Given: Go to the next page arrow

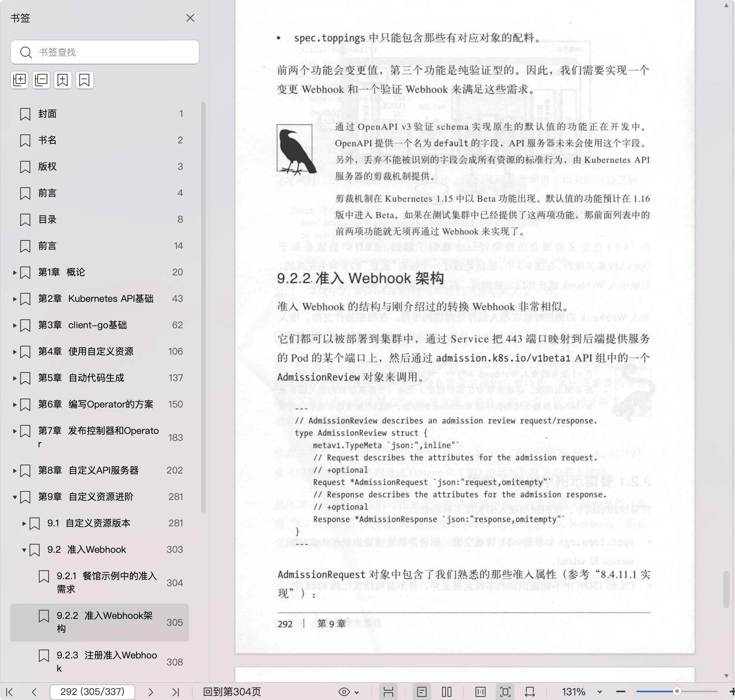Looking at the screenshot, I should pyautogui.click(x=151, y=692).
